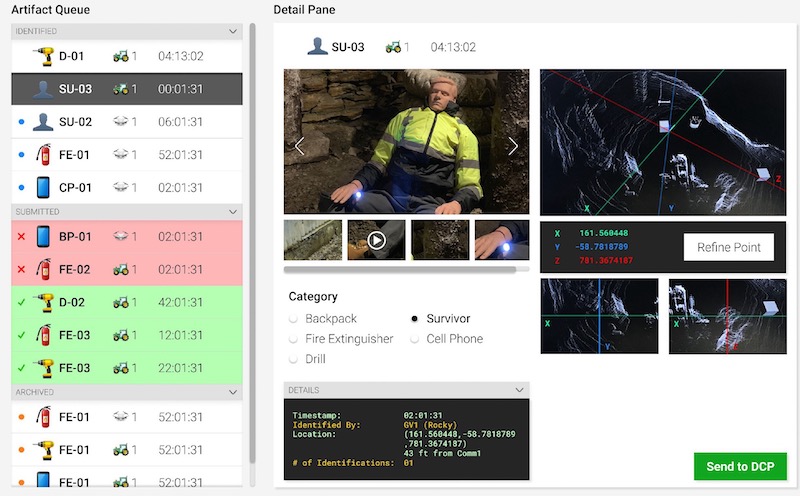Collapse the DETAILS panel chevron

[519, 390]
